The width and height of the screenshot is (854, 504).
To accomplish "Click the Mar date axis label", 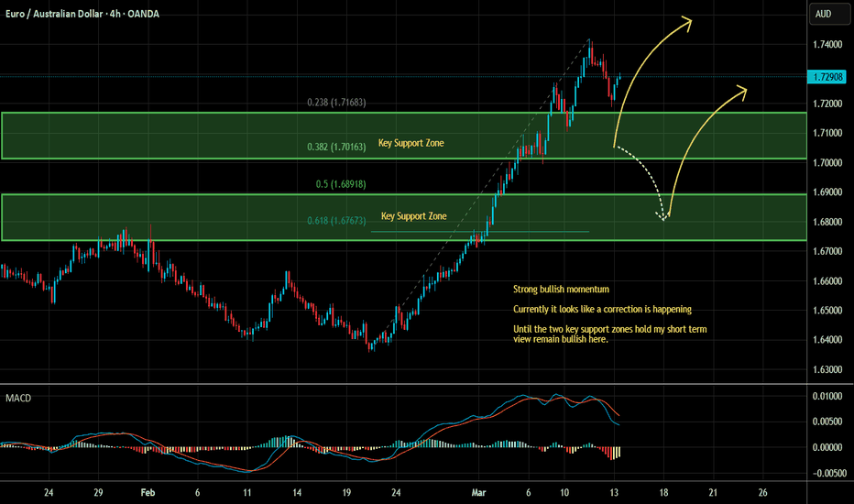I will point(478,493).
